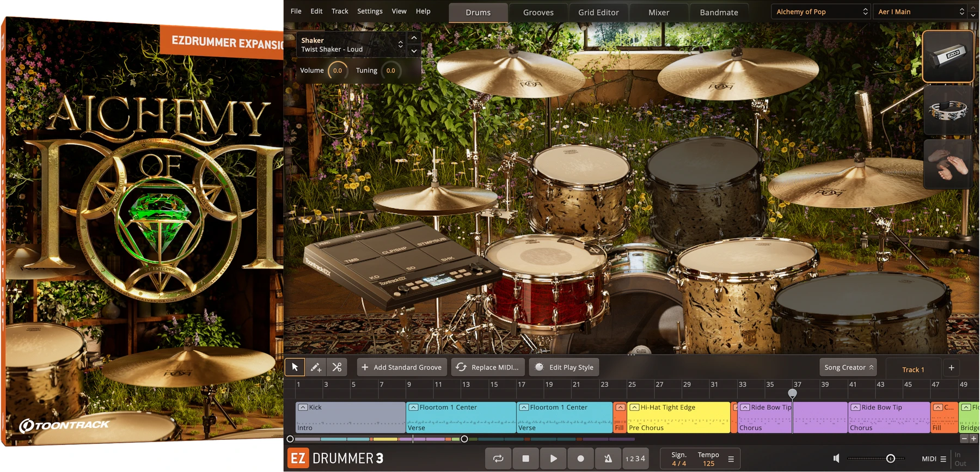This screenshot has height=472, width=980.
Task: Start recording with the record button
Action: [581, 458]
